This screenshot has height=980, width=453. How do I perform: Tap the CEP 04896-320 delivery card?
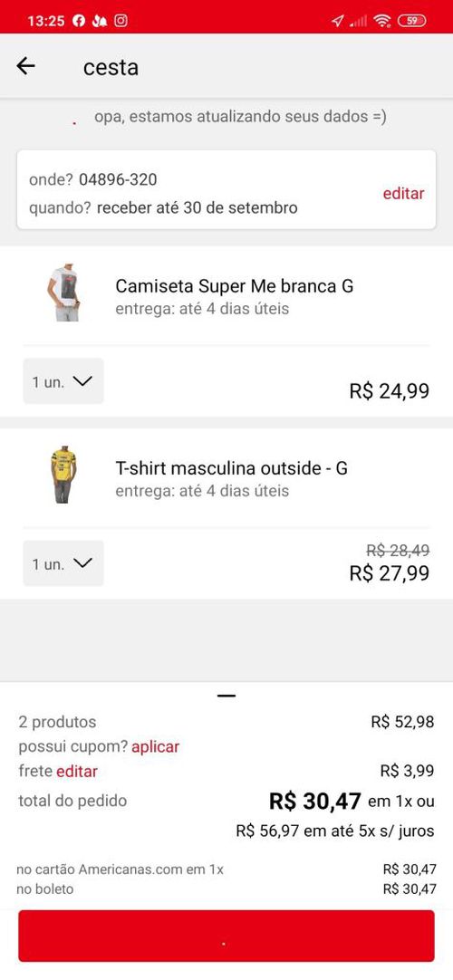(226, 189)
